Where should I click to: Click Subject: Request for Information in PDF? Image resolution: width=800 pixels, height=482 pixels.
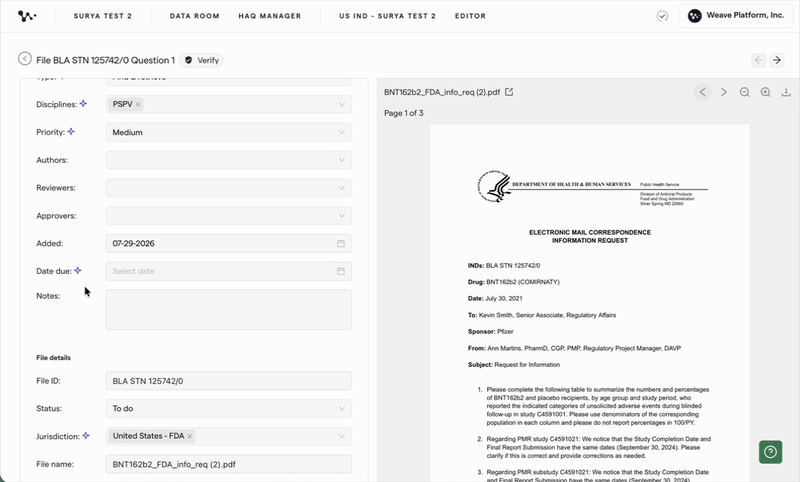point(514,365)
